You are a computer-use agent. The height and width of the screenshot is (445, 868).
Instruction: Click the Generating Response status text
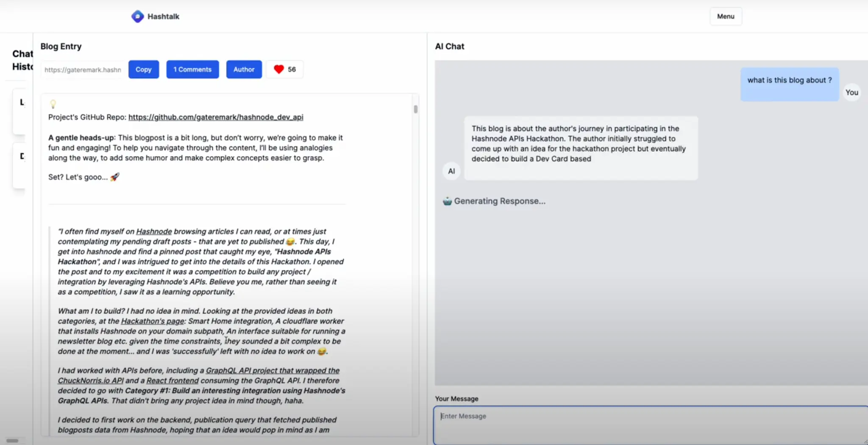(x=500, y=201)
